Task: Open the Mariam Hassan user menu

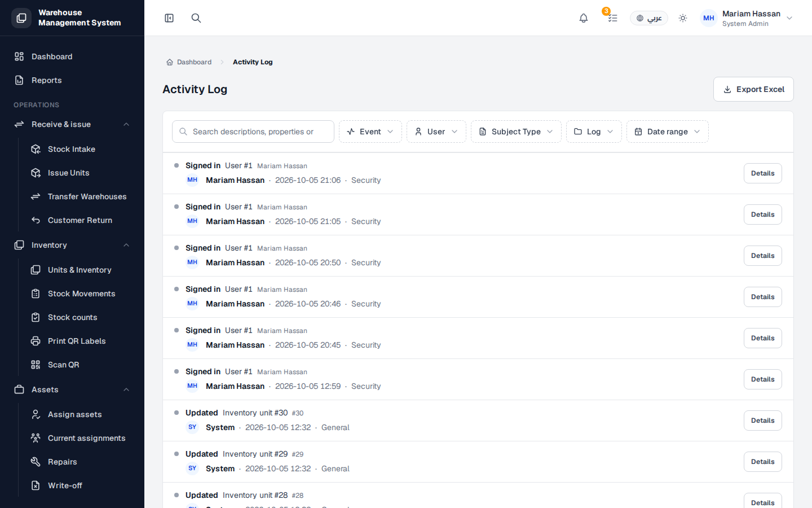Action: tap(747, 18)
